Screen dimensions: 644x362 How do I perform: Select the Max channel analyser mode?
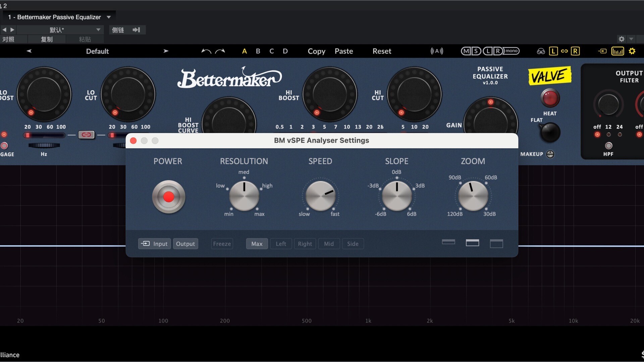pyautogui.click(x=257, y=244)
